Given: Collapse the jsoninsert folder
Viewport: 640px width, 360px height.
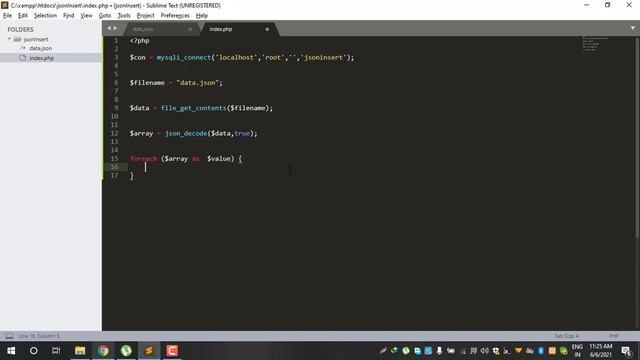Looking at the screenshot, I should click(x=9, y=39).
